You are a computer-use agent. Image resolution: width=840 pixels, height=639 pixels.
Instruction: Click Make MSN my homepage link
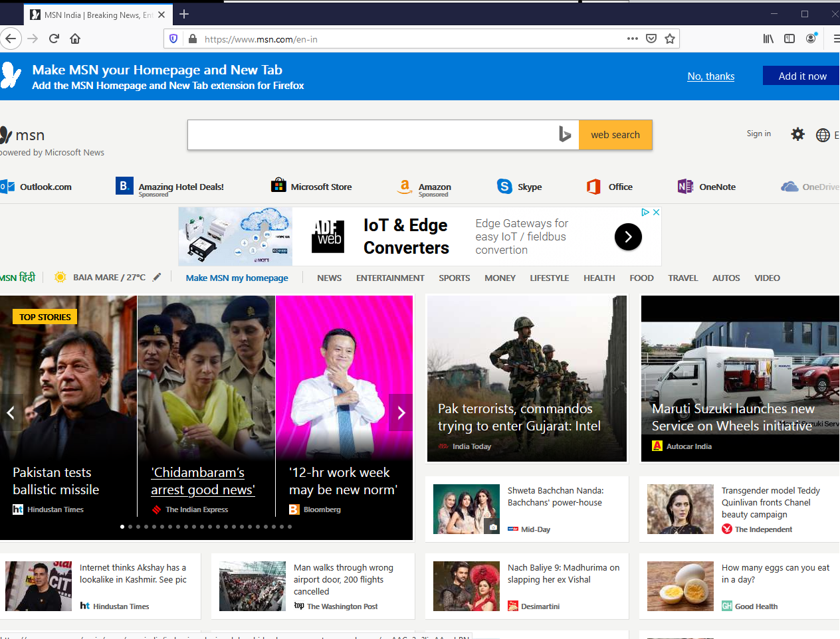tap(237, 278)
